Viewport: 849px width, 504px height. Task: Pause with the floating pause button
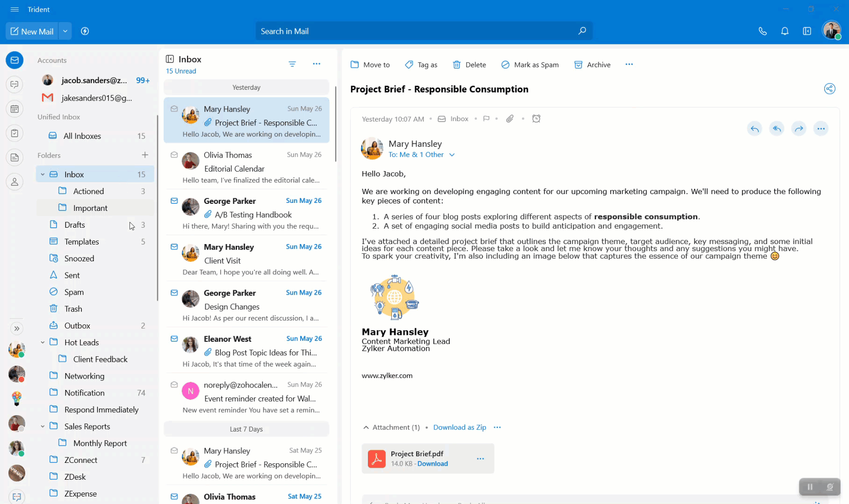point(810,487)
